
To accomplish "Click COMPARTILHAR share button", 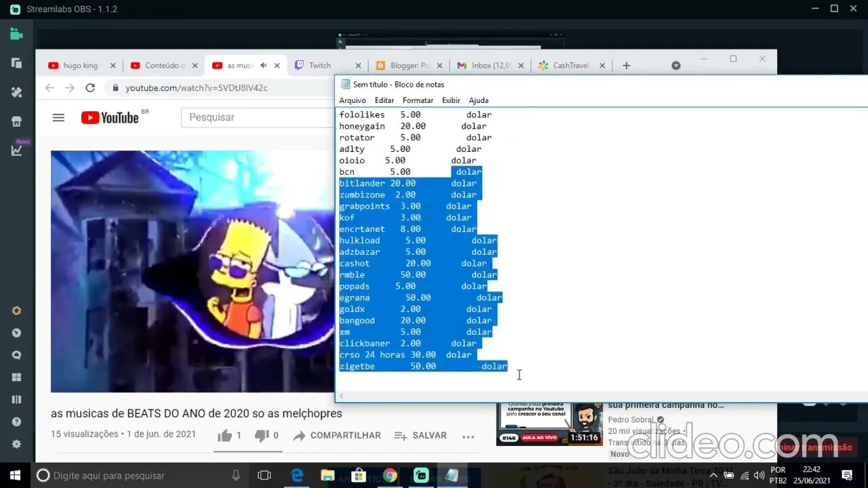I will pos(337,436).
